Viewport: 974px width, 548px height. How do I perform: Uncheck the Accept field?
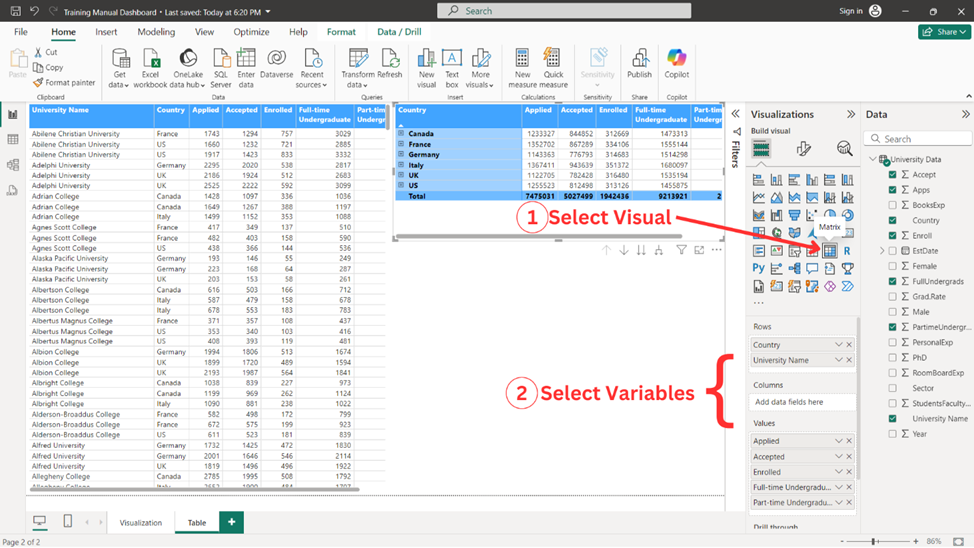click(x=893, y=175)
